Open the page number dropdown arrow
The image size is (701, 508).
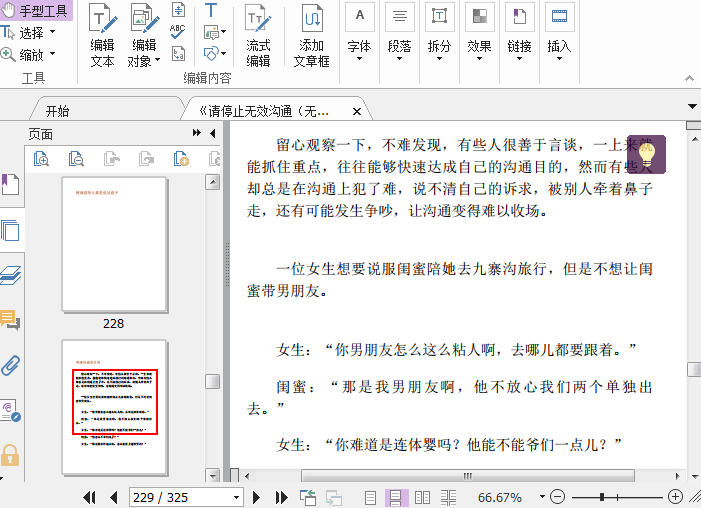(236, 497)
